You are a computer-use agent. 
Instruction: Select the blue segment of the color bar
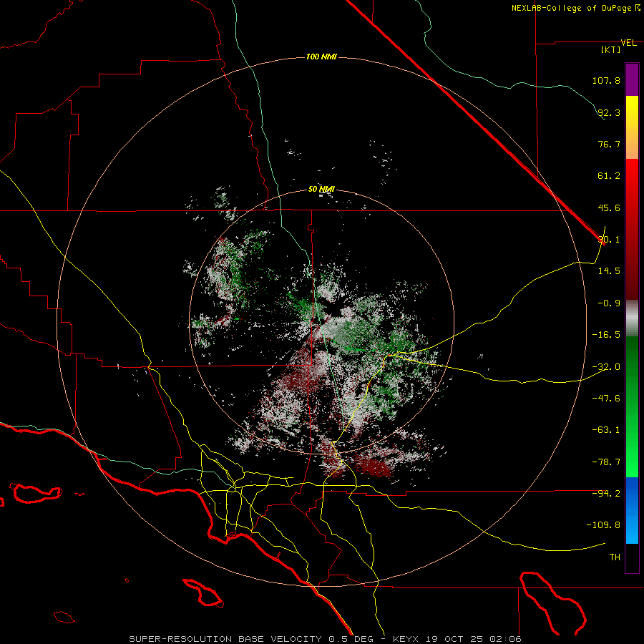(x=632, y=510)
